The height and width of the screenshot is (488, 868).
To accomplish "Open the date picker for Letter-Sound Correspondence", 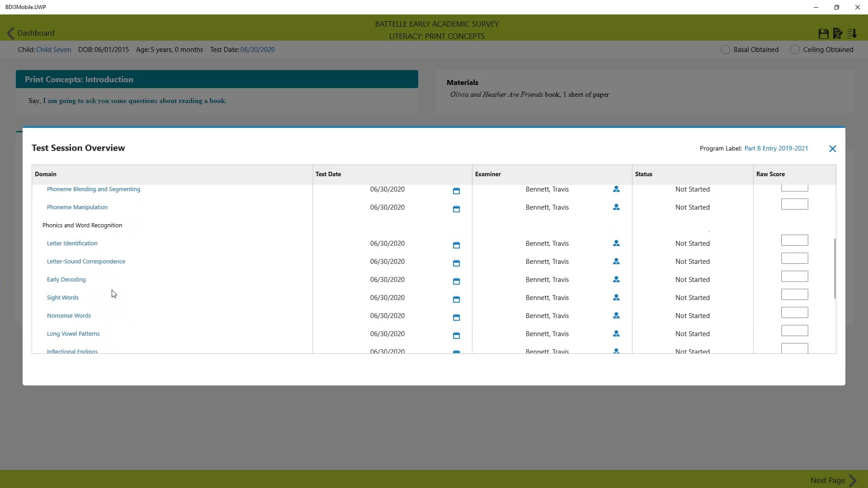I will [x=457, y=263].
